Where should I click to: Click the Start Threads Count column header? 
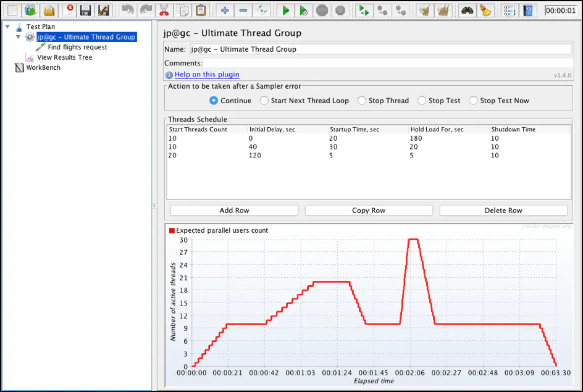tap(207, 129)
